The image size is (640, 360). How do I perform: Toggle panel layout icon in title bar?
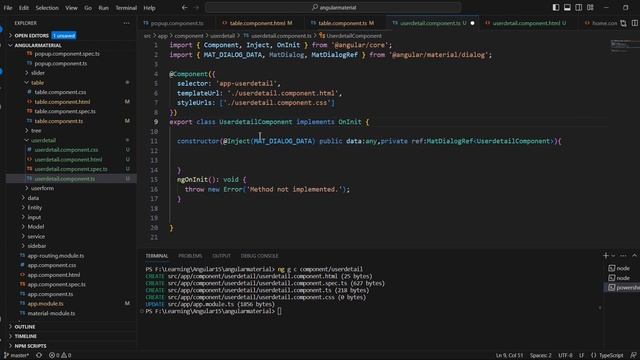[x=567, y=7]
